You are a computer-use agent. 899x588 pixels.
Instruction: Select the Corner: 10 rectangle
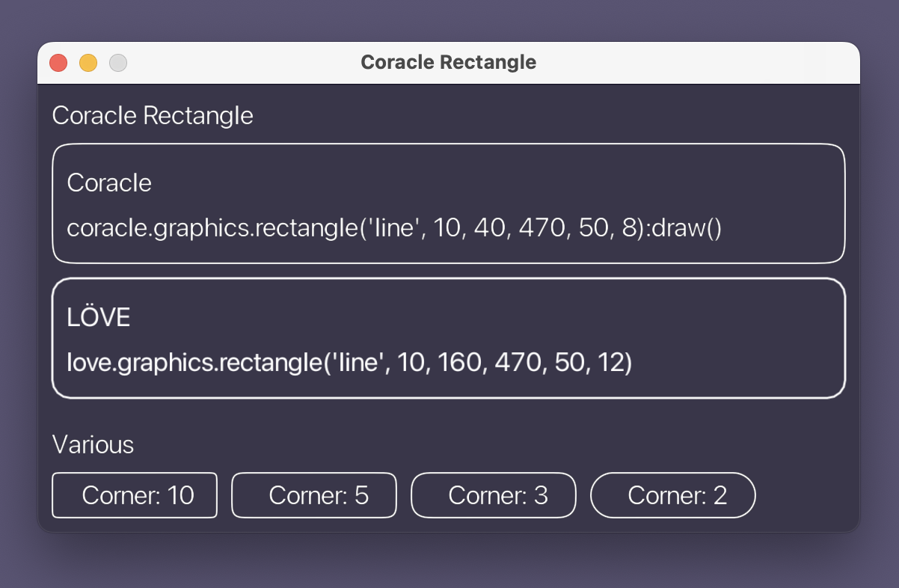click(135, 495)
